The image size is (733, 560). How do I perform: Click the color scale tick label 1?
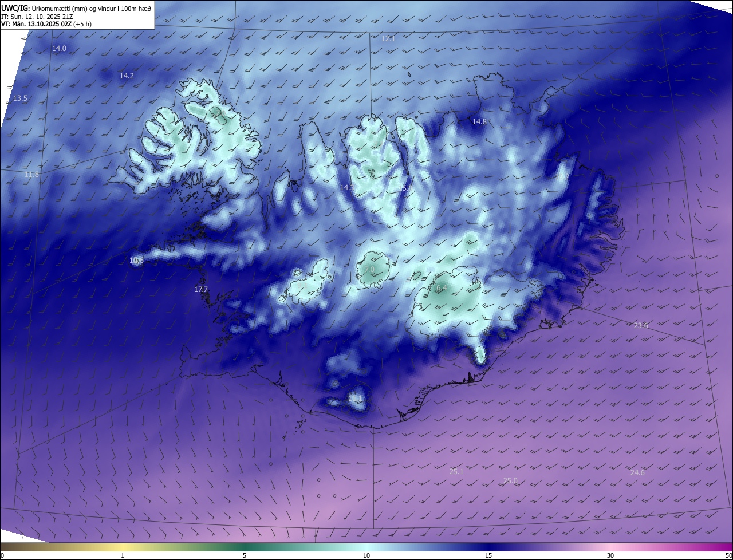click(123, 555)
